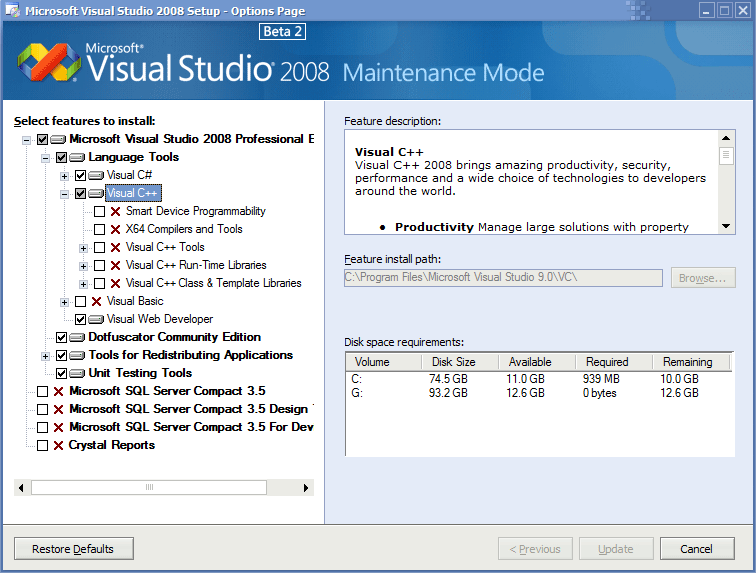Viewport: 756px width, 573px height.
Task: Check the Crystal Reports checkbox
Action: tap(42, 445)
